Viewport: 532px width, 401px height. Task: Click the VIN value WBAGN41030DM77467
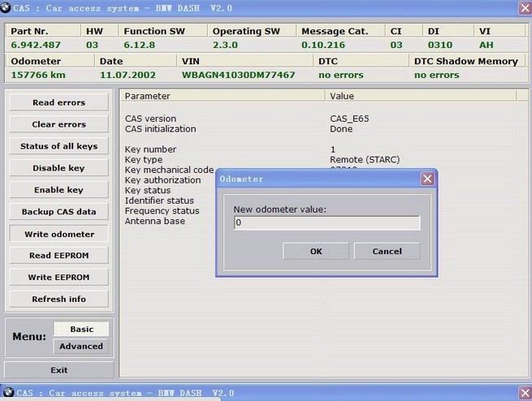point(238,75)
